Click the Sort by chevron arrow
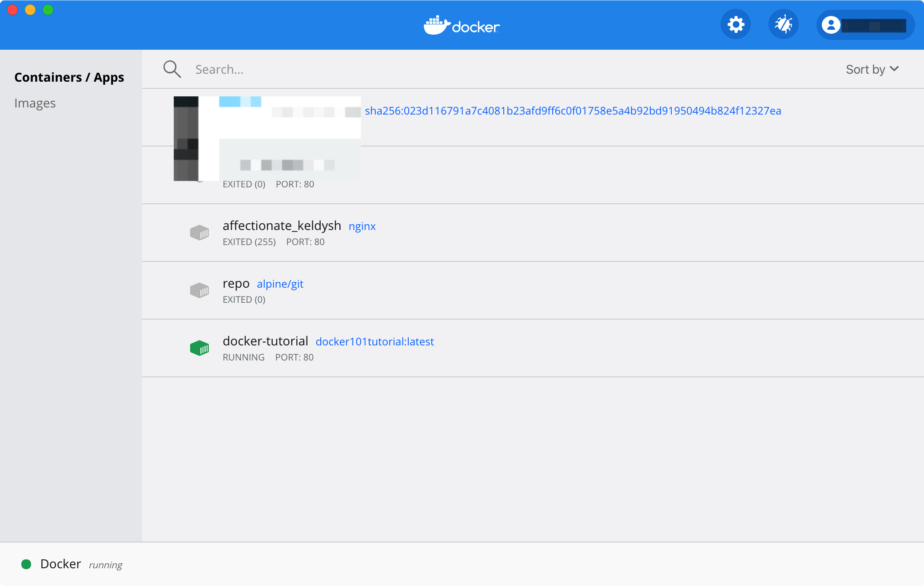Viewport: 924px width, 586px height. pyautogui.click(x=895, y=69)
